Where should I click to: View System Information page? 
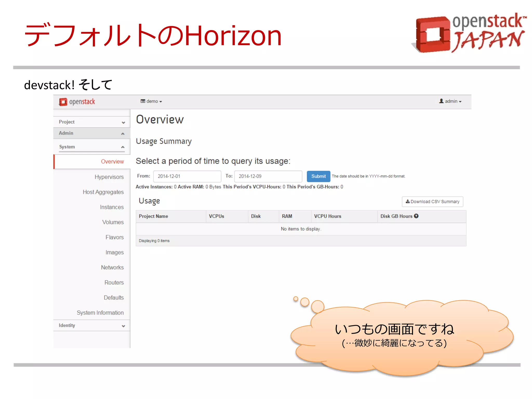coord(100,313)
